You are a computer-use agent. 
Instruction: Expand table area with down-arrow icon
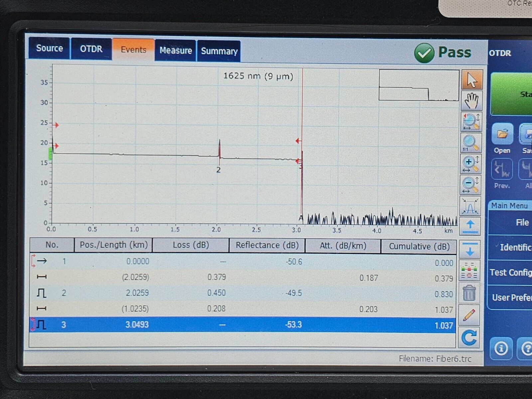(x=469, y=249)
